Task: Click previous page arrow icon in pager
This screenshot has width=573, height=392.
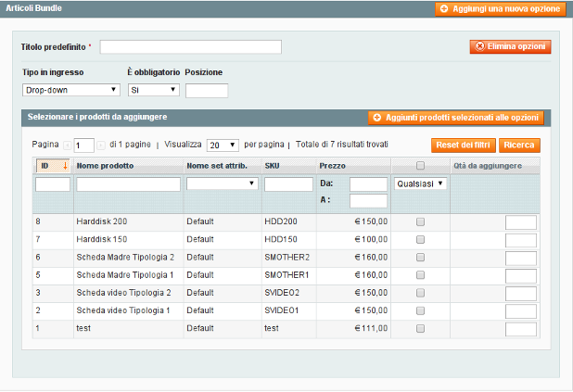Action: pos(68,145)
